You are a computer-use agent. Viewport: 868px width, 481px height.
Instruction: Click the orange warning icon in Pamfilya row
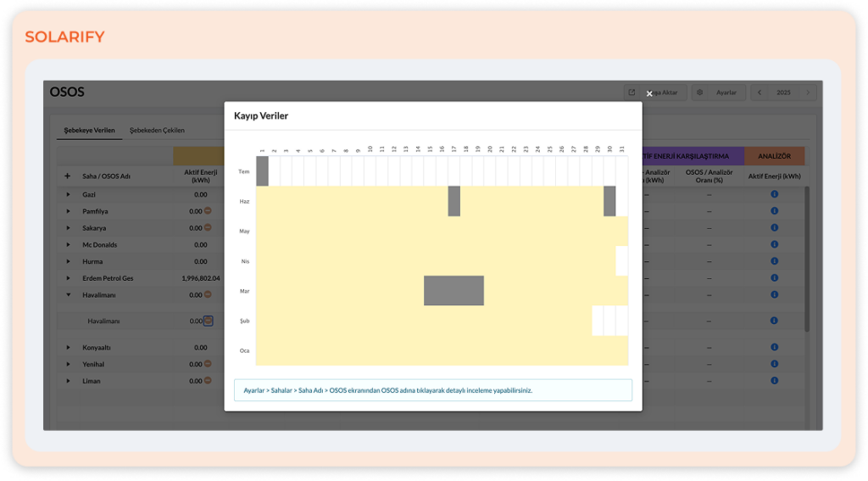pos(208,210)
